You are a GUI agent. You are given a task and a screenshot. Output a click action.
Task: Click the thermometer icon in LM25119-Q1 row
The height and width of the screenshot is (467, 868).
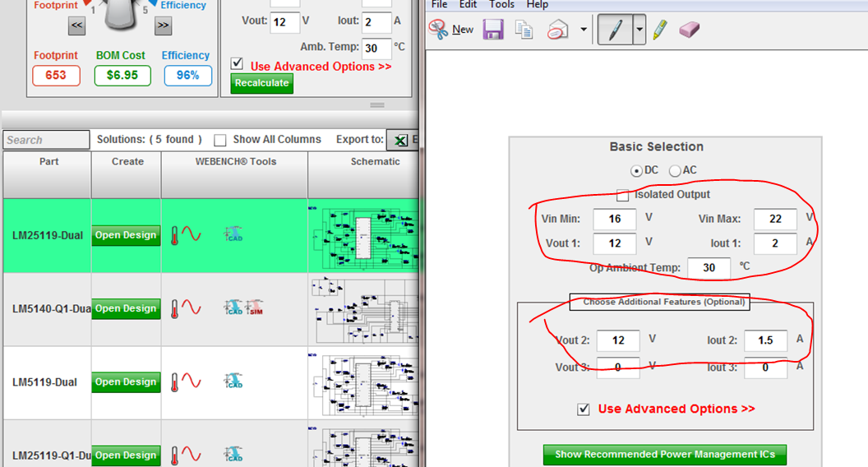tap(175, 455)
